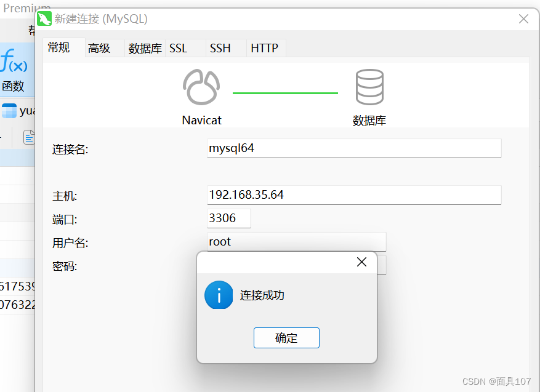Switch to the 常规 tab
The image size is (540, 392).
pyautogui.click(x=63, y=47)
